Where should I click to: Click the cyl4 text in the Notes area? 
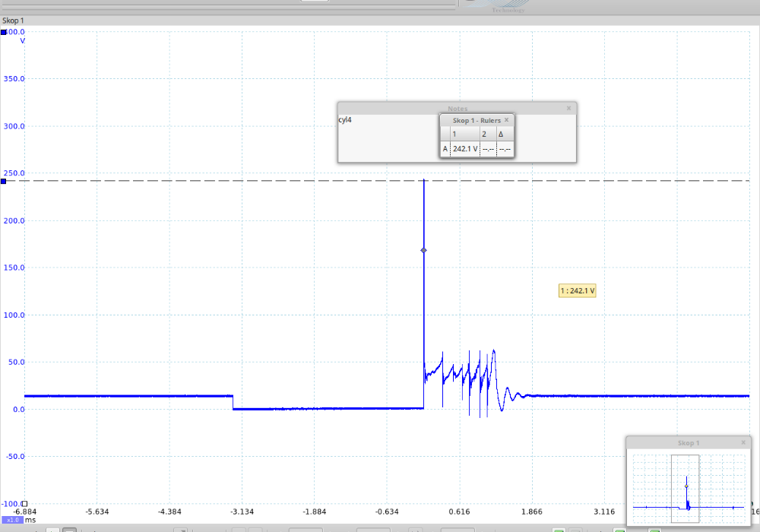click(345, 120)
